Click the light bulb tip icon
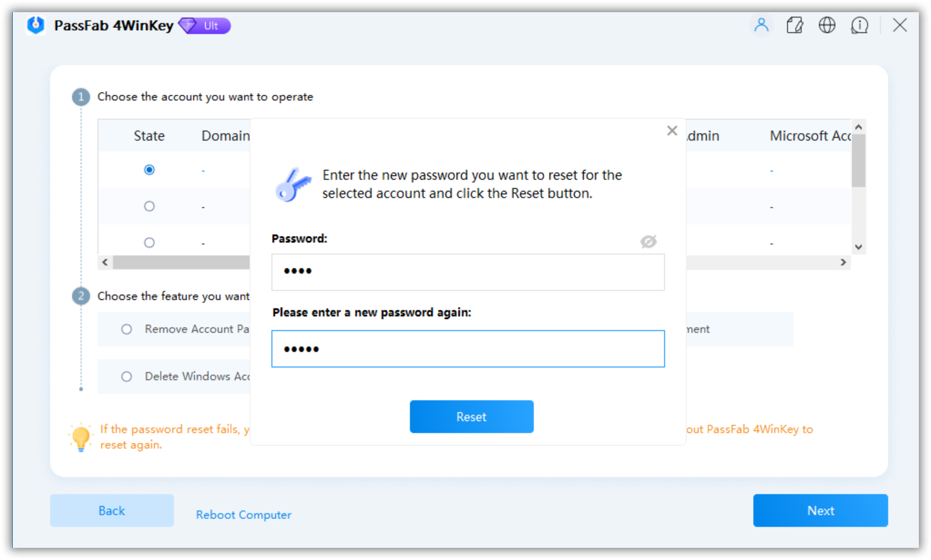 tap(81, 436)
